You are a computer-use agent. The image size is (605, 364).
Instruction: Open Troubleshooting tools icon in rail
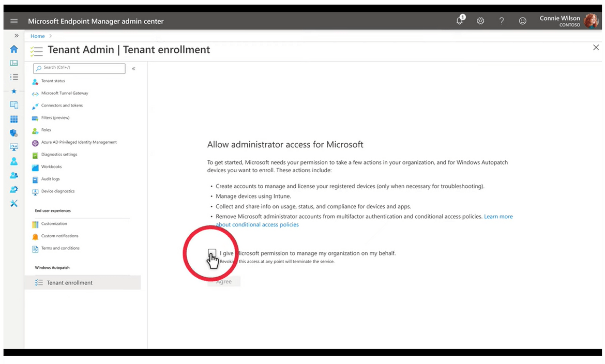point(14,203)
